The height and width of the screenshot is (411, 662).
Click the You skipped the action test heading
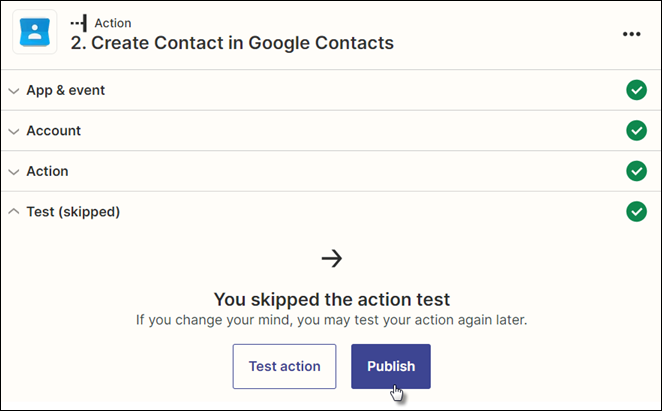click(332, 299)
